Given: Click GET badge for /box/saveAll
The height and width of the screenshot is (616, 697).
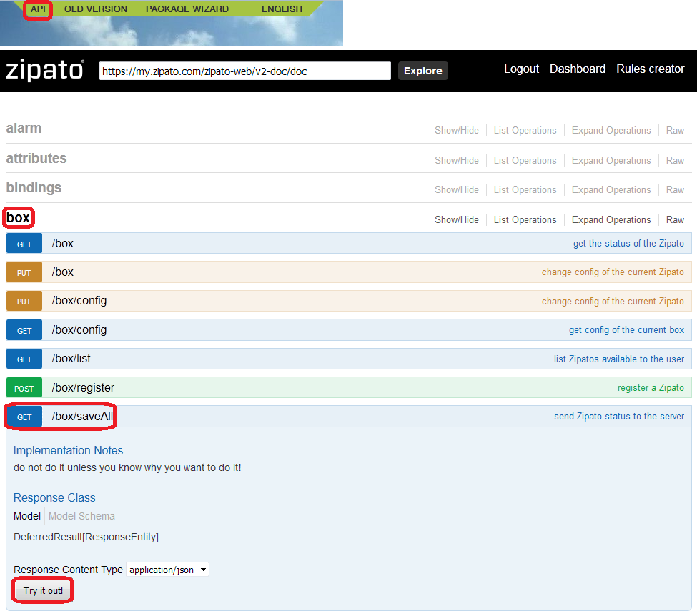Looking at the screenshot, I should coord(24,417).
